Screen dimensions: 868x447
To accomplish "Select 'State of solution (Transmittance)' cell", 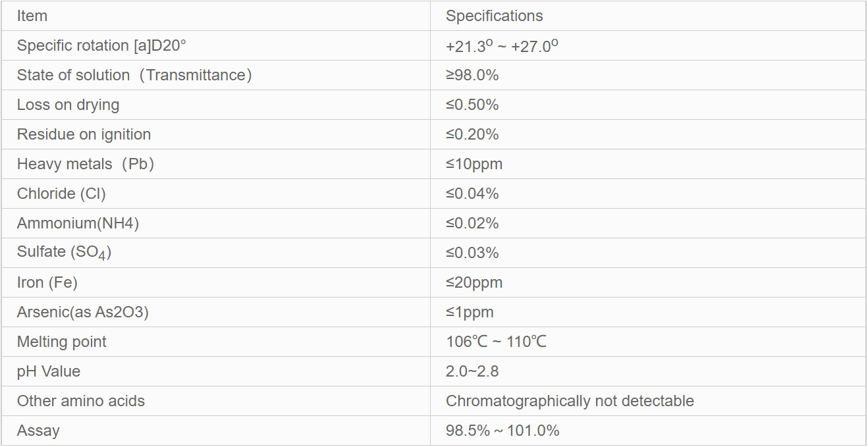I will pyautogui.click(x=134, y=75).
